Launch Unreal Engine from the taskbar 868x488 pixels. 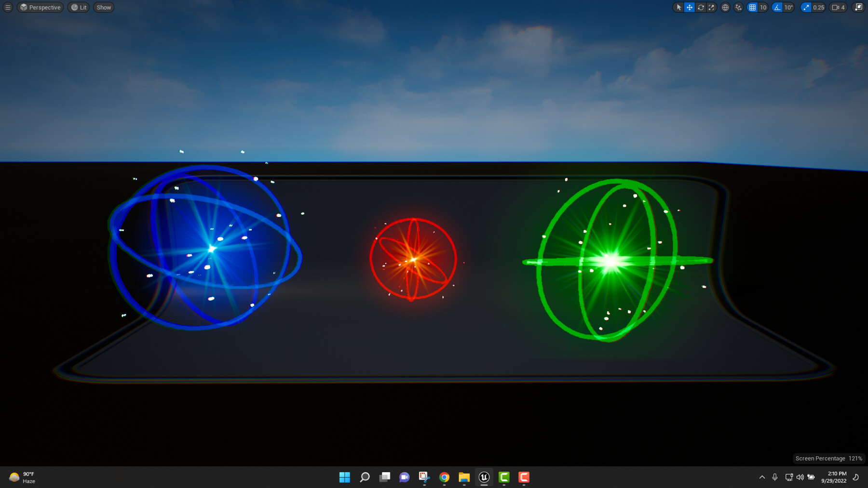484,477
